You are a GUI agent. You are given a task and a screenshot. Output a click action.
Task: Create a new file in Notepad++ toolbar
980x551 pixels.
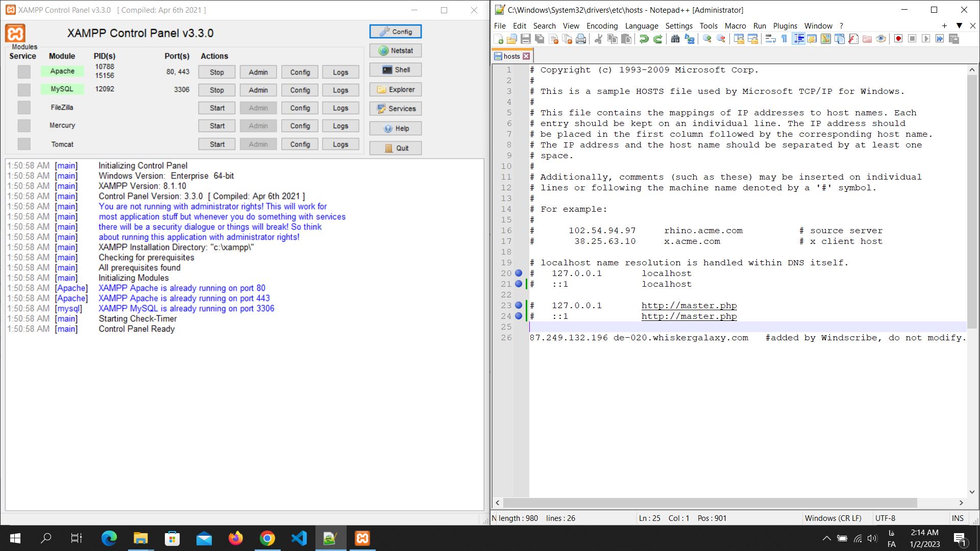click(x=499, y=39)
